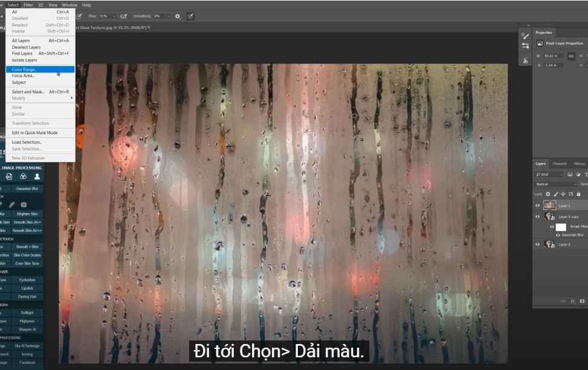Choose Load Selection menu entry
The image size is (588, 370).
(x=40, y=142)
